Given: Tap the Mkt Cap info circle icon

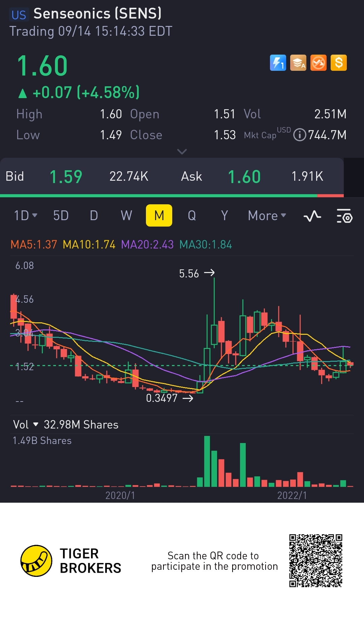Looking at the screenshot, I should (x=300, y=135).
